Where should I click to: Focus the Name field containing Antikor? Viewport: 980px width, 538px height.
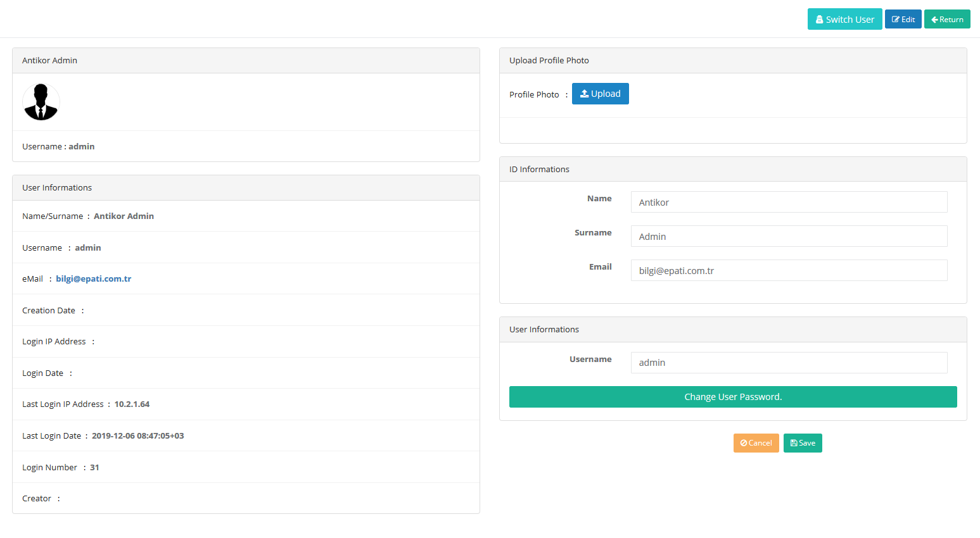point(789,202)
